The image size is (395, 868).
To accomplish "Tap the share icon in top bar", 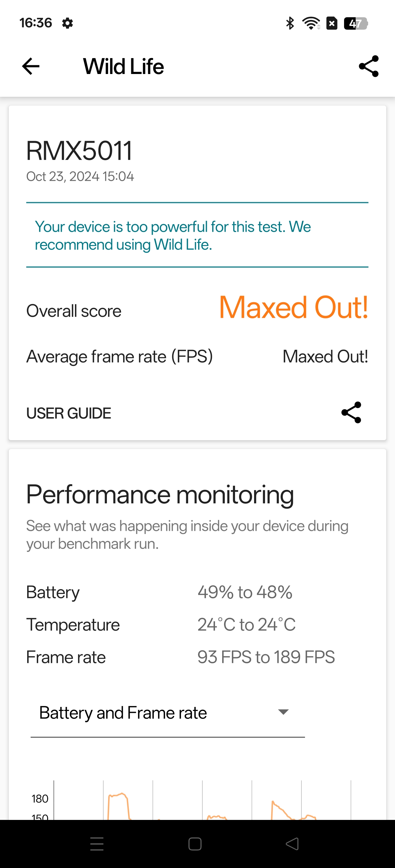I will point(369,67).
